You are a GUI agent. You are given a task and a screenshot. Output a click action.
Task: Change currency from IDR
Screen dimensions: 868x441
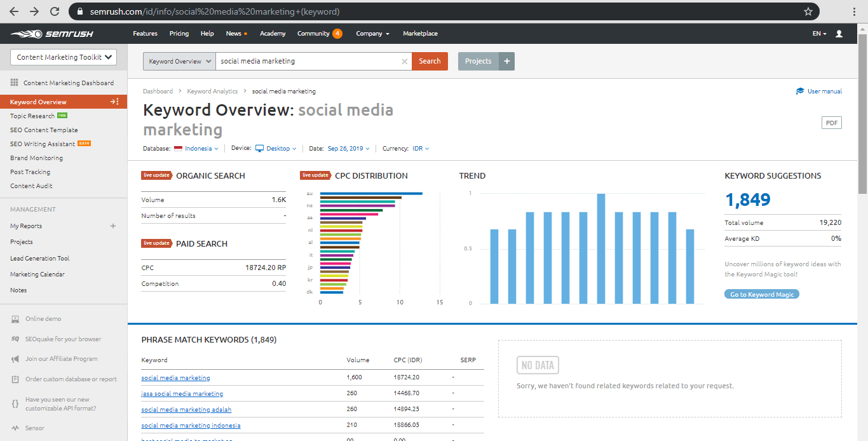[421, 149]
